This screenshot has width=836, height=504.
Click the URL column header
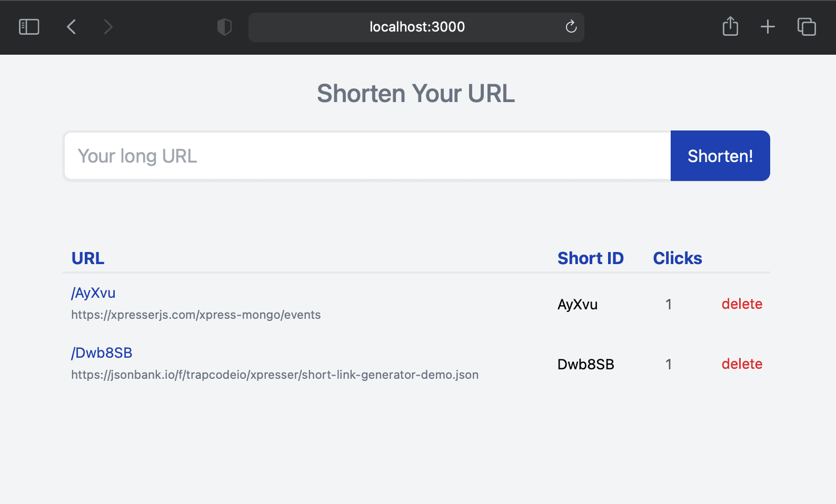pyautogui.click(x=88, y=258)
